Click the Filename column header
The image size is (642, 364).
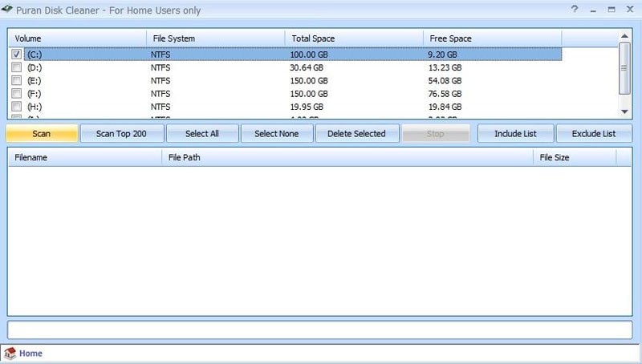click(85, 157)
